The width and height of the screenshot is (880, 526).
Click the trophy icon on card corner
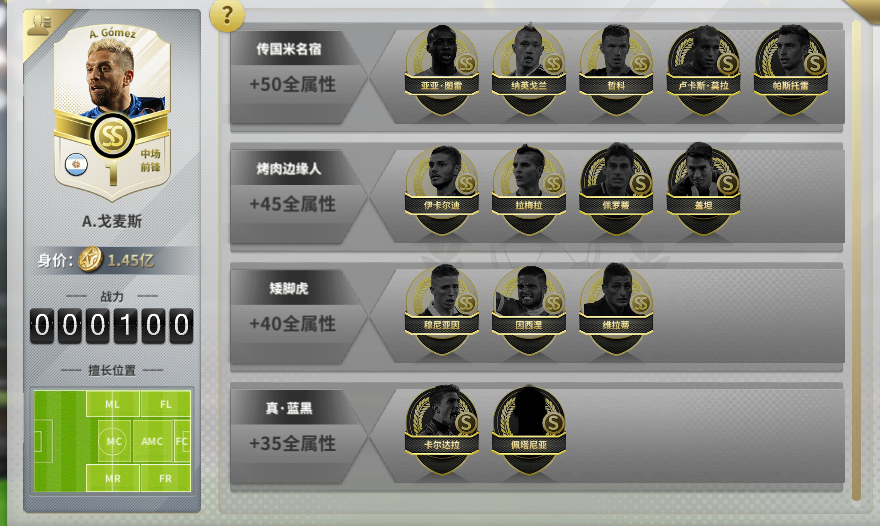point(39,25)
